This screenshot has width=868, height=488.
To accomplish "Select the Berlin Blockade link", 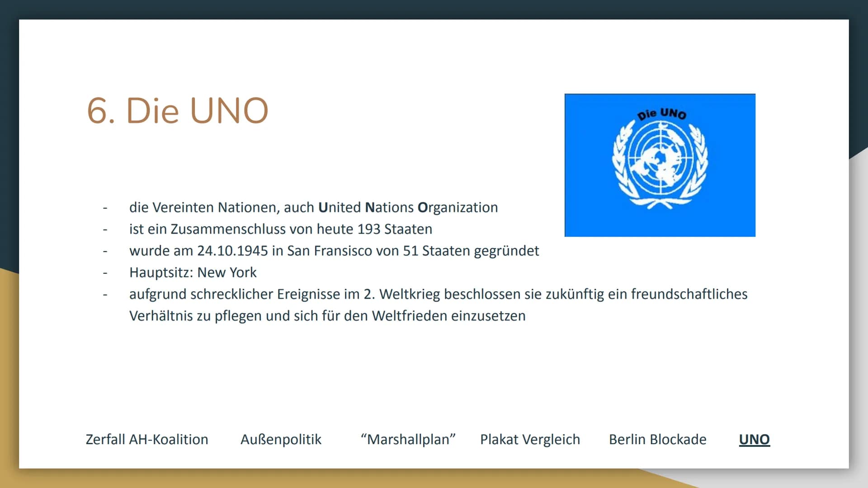I will point(657,439).
